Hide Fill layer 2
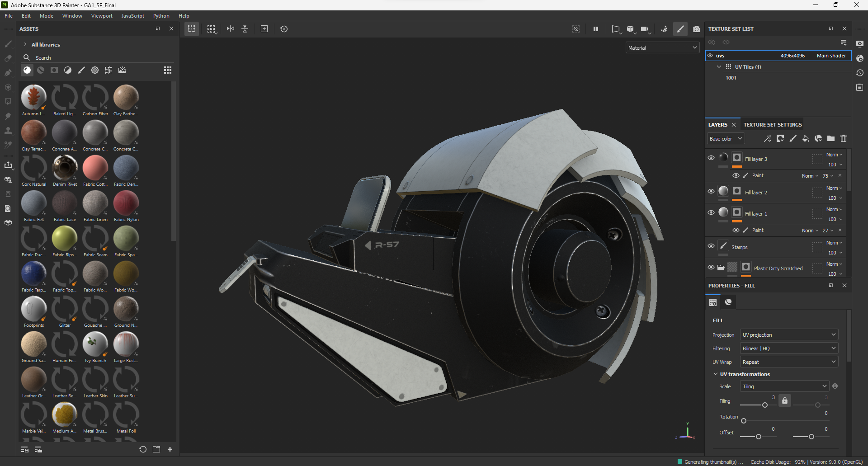This screenshot has height=466, width=868. pyautogui.click(x=711, y=192)
